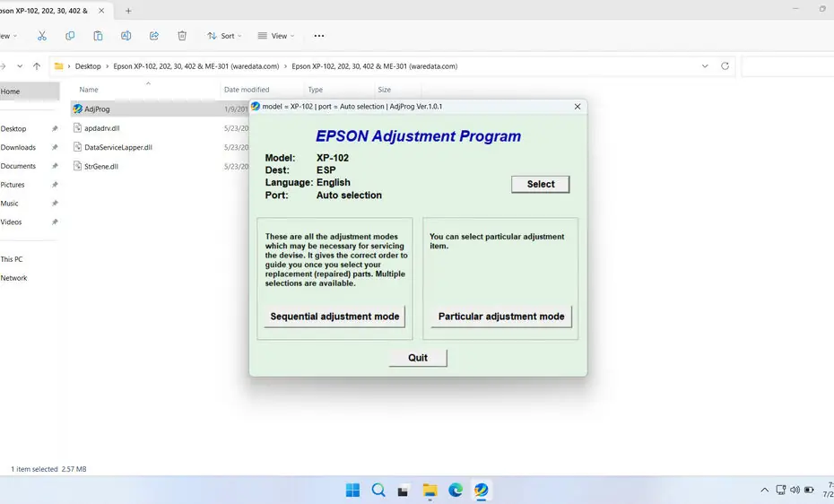This screenshot has height=504, width=834.
Task: Open Music in navigation pane
Action: (x=10, y=203)
